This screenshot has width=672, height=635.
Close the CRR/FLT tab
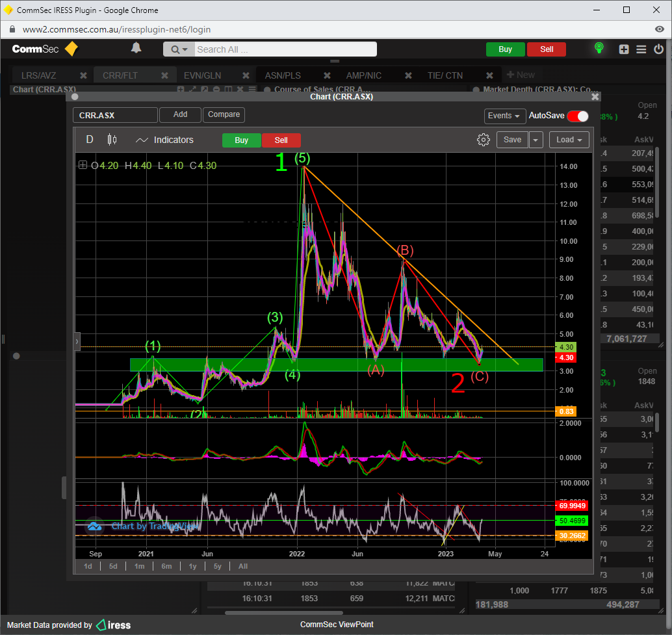164,75
